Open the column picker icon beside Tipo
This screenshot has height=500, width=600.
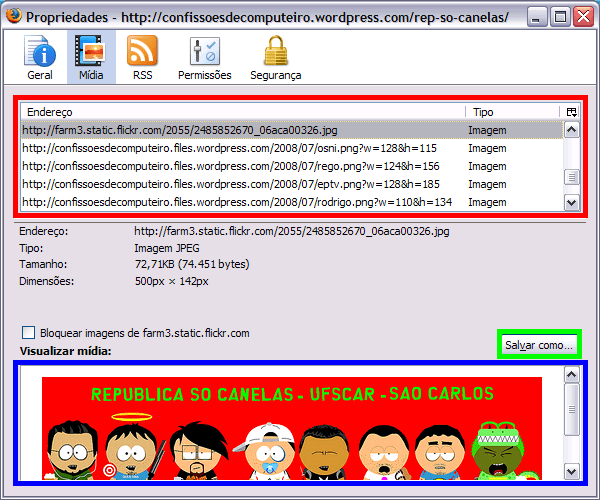click(571, 112)
